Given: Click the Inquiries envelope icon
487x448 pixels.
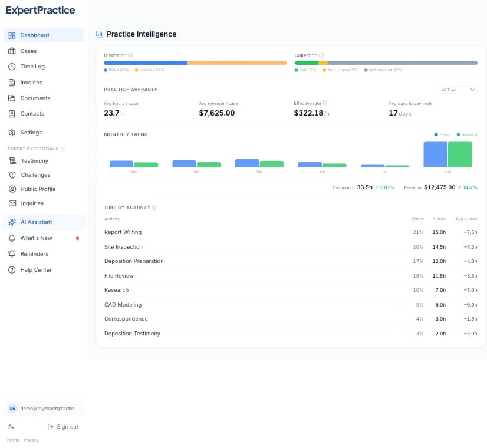Looking at the screenshot, I should coord(12,203).
